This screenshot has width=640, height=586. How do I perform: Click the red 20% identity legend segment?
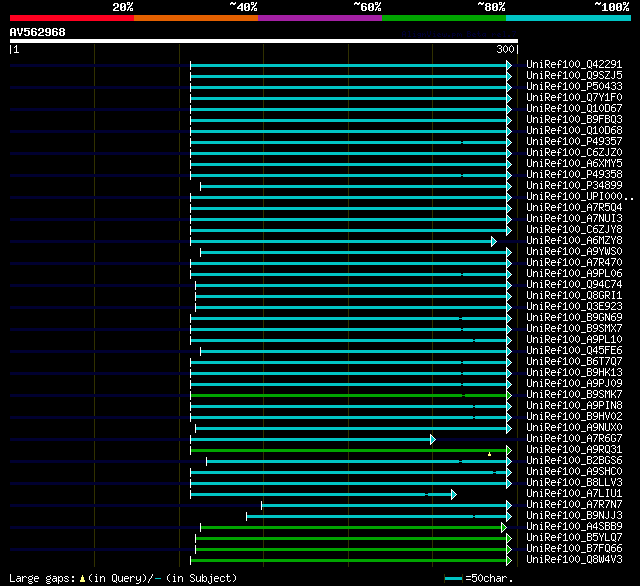pyautogui.click(x=72, y=18)
